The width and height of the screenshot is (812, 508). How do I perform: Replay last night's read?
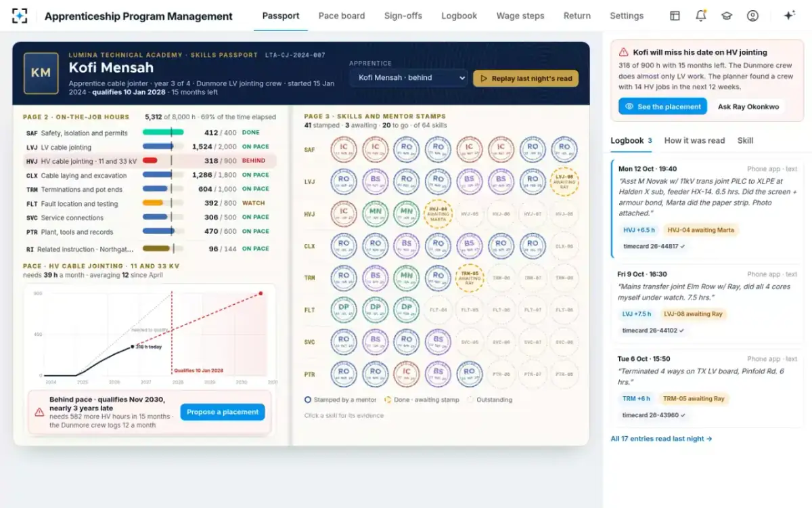coord(526,79)
